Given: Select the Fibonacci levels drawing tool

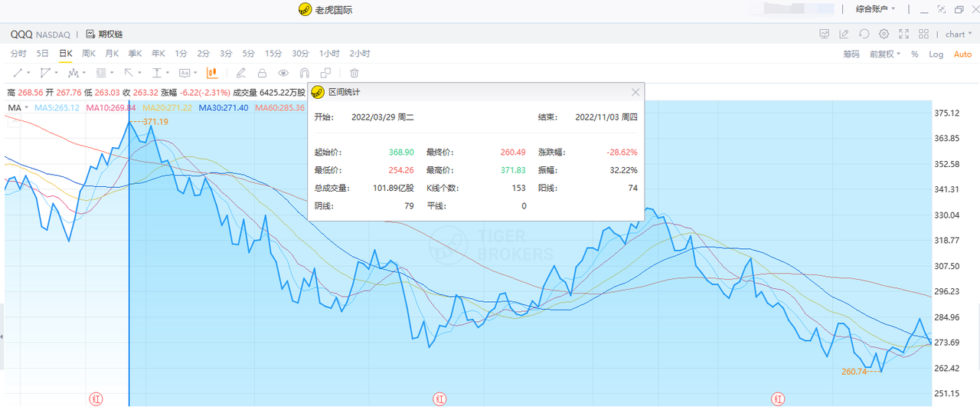Looking at the screenshot, I should tap(101, 73).
